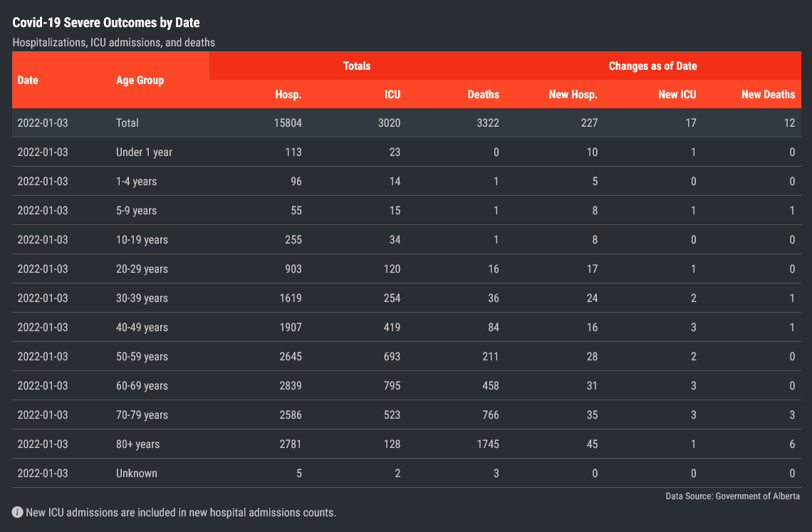Click the Age Group column header
The height and width of the screenshot is (532, 812).
coord(140,80)
